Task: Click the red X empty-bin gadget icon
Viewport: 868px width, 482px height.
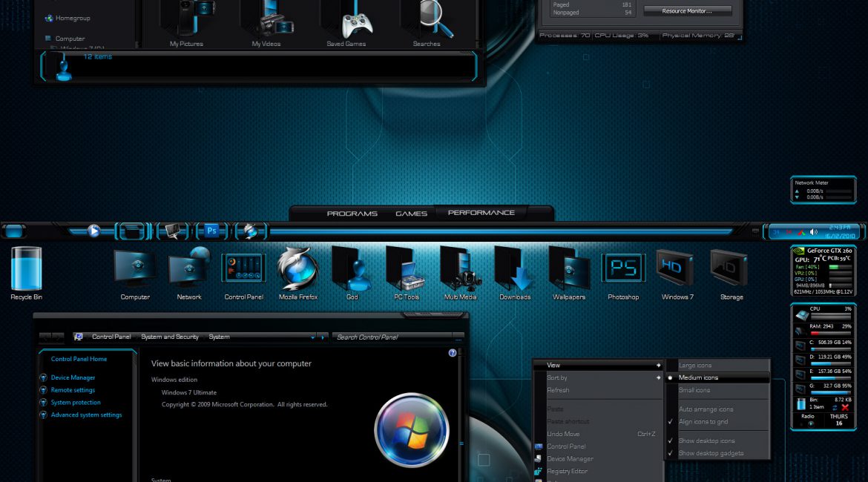Action: 845,407
